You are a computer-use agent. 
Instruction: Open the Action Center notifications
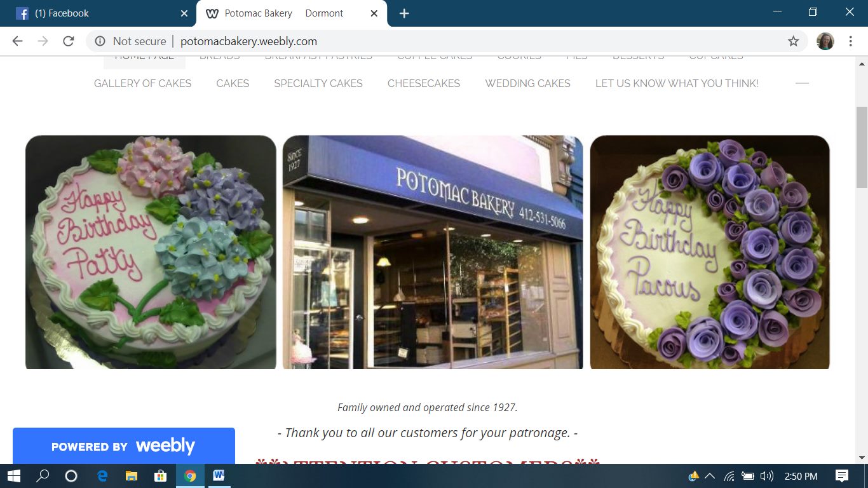pyautogui.click(x=842, y=476)
